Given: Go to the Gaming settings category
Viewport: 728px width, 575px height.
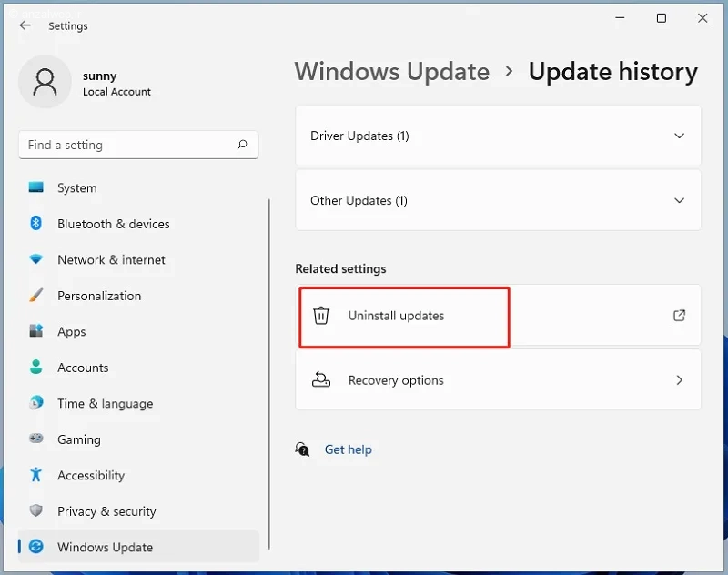Looking at the screenshot, I should click(79, 439).
